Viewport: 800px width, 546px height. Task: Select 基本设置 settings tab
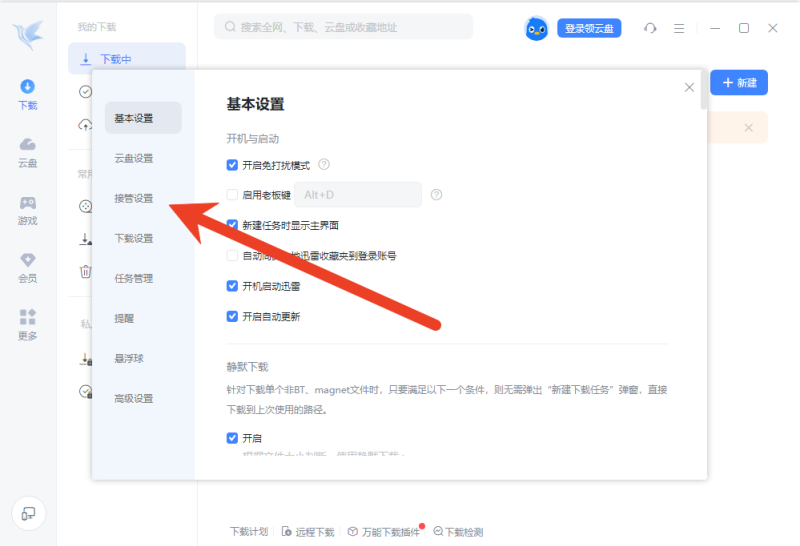(x=143, y=118)
